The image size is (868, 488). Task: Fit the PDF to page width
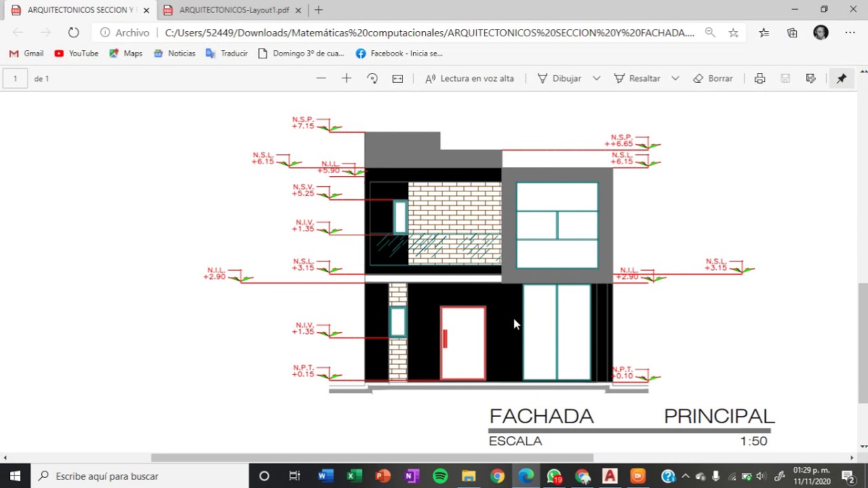click(x=398, y=79)
